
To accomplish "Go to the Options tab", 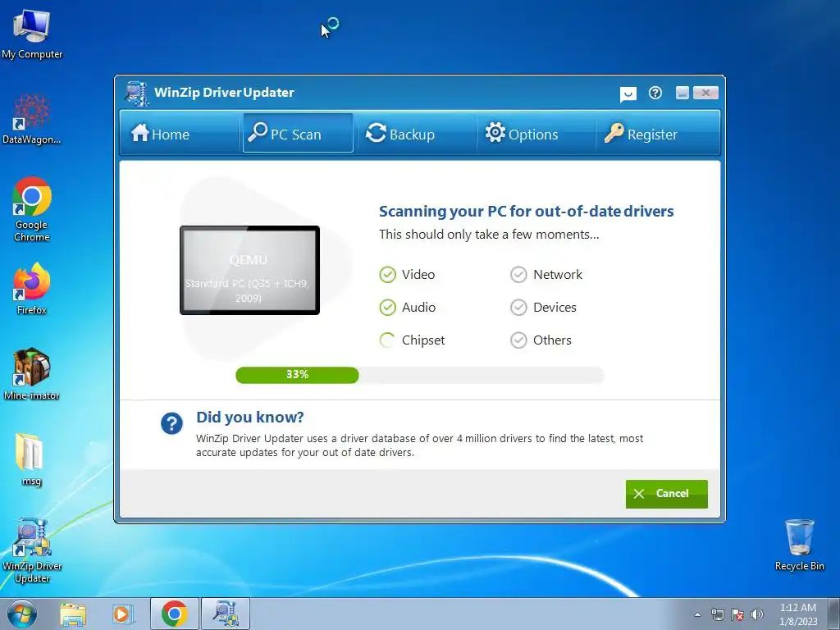I will tap(535, 134).
